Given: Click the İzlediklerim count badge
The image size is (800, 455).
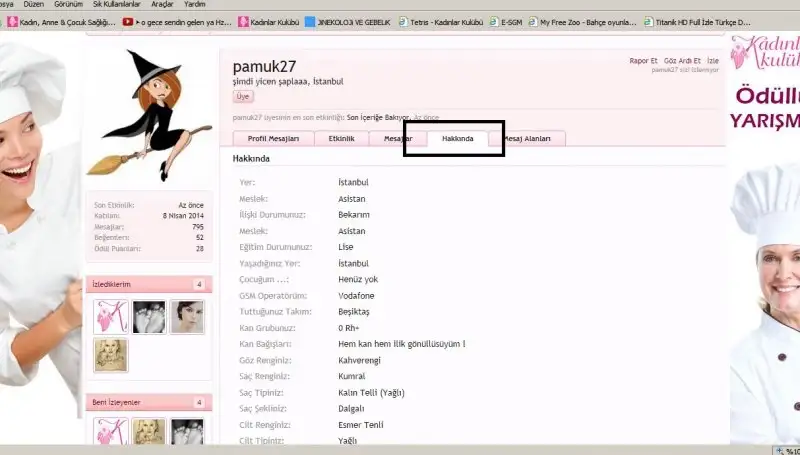Looking at the screenshot, I should tap(198, 285).
